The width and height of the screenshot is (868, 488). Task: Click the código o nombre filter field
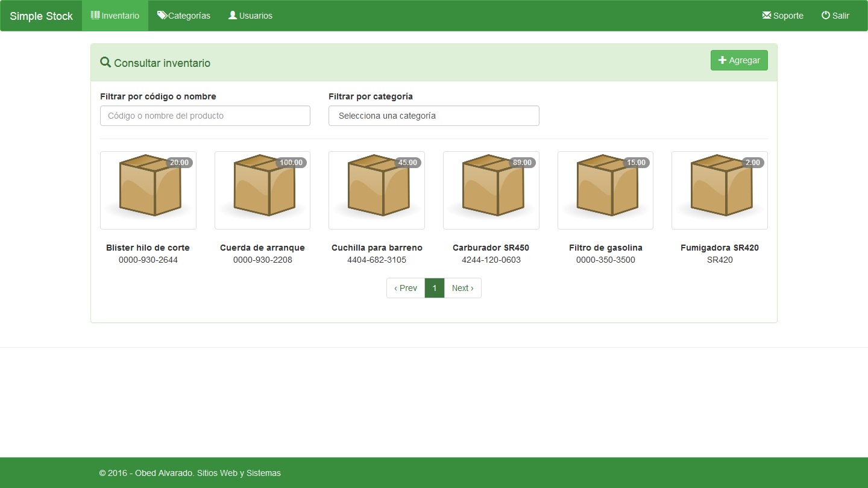pos(205,116)
